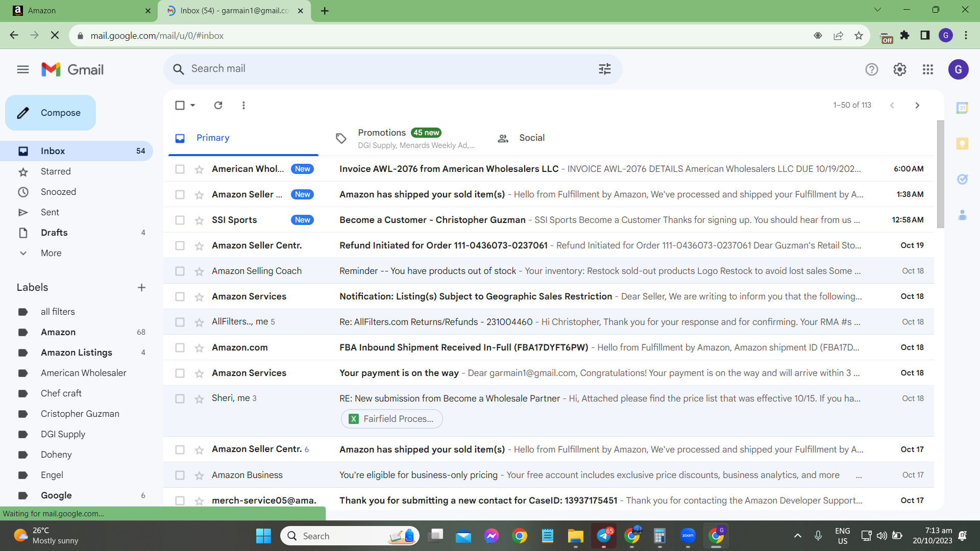Star the Amazon.com FBA Inbound Shipment email

coord(199,348)
